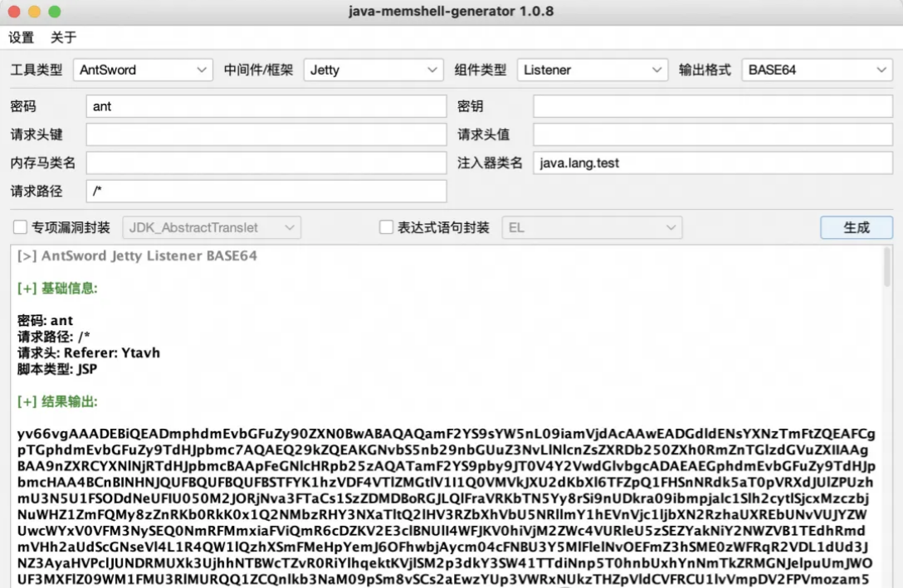Focus the 密钥 input field

click(x=713, y=106)
